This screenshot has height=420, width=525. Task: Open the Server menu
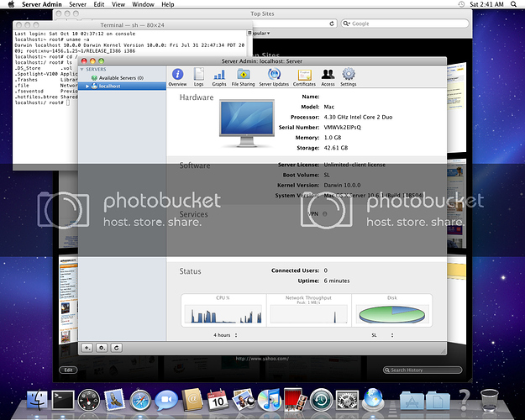[77, 4]
